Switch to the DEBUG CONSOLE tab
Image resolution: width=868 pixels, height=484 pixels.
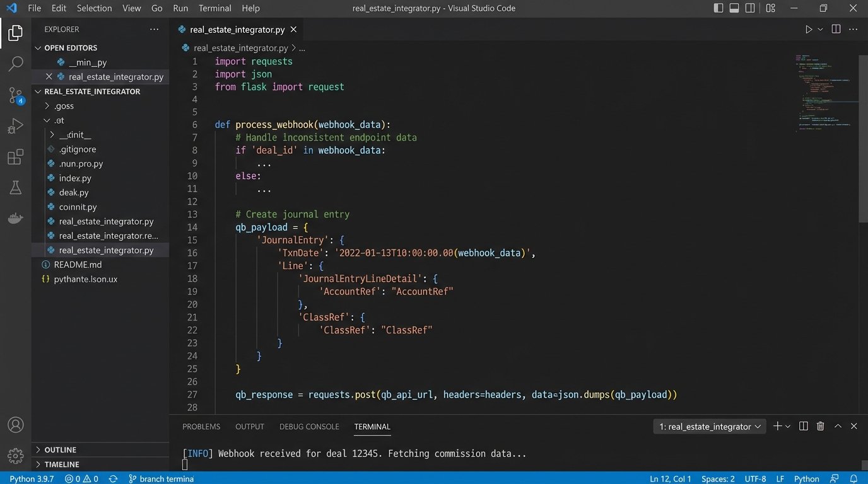[x=309, y=427]
